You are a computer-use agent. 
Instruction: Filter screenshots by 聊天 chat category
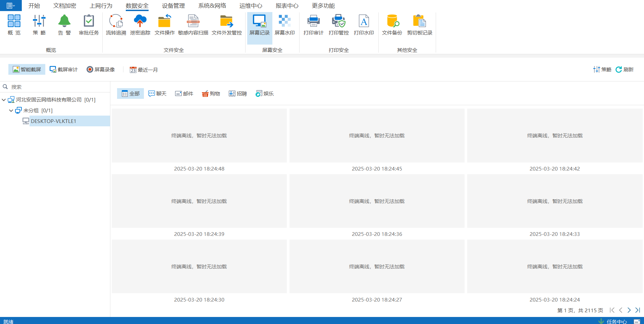[x=157, y=93]
